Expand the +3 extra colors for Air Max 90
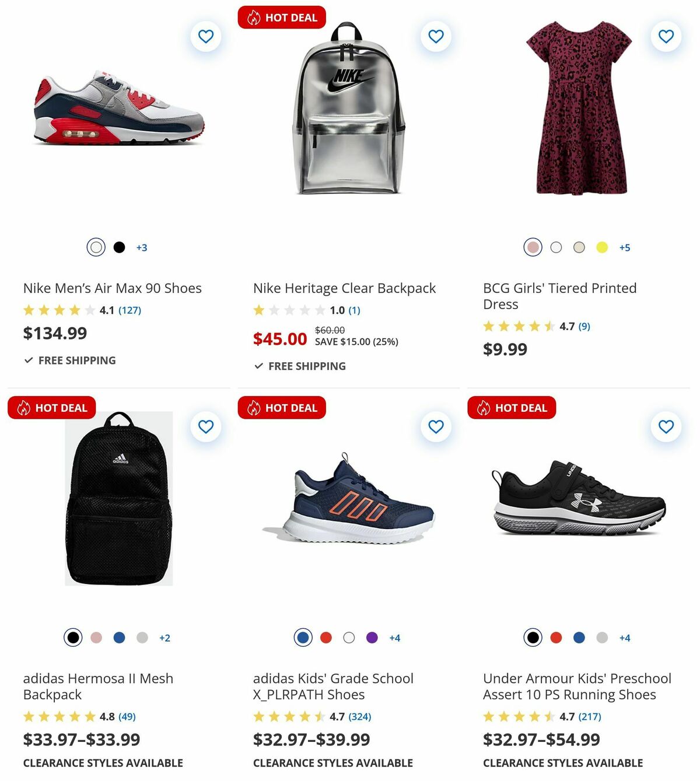Image resolution: width=700 pixels, height=781 pixels. coord(142,247)
